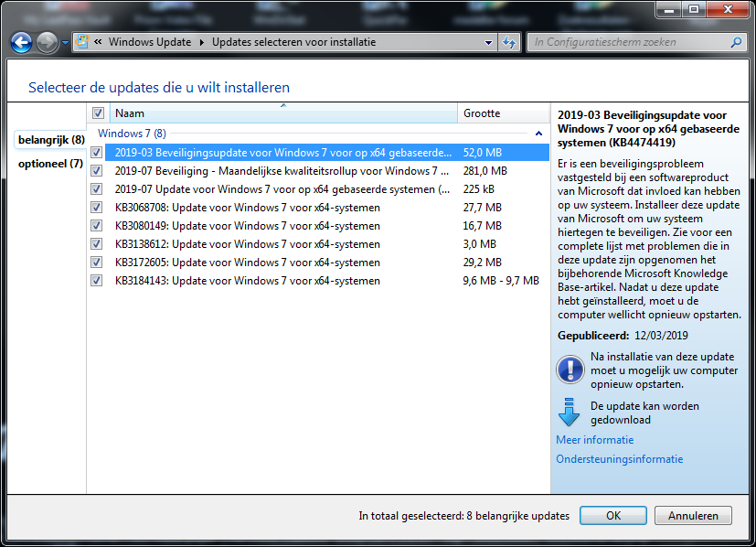Uncheck the KB3080149 update checkbox

(x=96, y=226)
